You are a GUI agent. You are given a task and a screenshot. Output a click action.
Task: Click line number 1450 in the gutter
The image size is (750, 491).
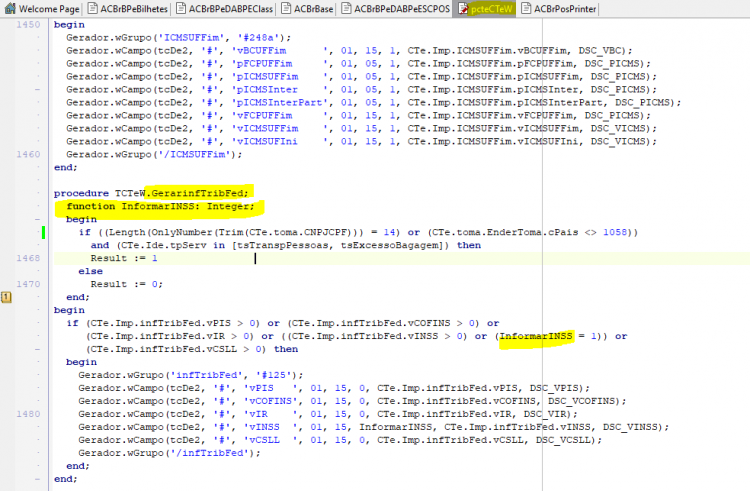pos(28,24)
